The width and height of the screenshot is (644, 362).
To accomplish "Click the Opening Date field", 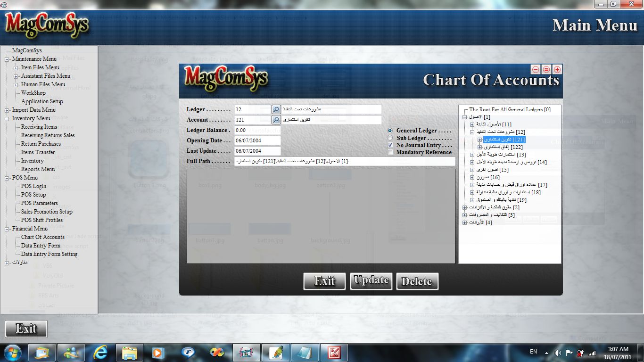I will click(x=257, y=140).
